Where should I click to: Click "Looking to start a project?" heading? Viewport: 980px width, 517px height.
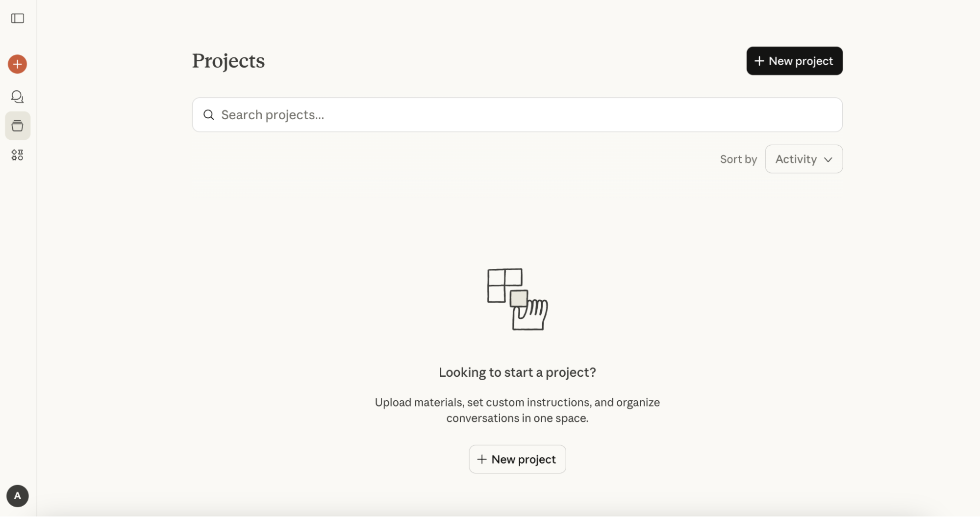(x=517, y=372)
